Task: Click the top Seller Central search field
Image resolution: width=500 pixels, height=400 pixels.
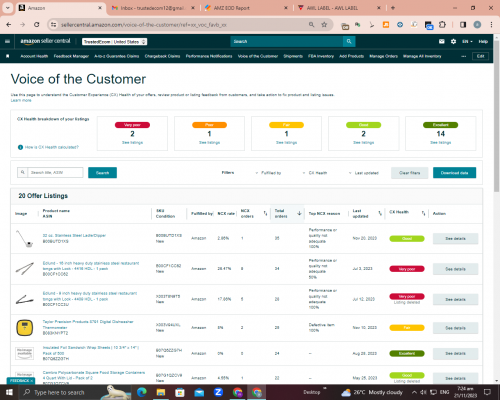Action: (x=287, y=41)
